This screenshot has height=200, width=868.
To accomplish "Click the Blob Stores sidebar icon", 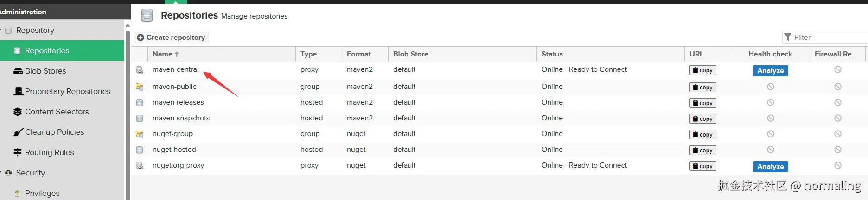I will click(x=18, y=71).
